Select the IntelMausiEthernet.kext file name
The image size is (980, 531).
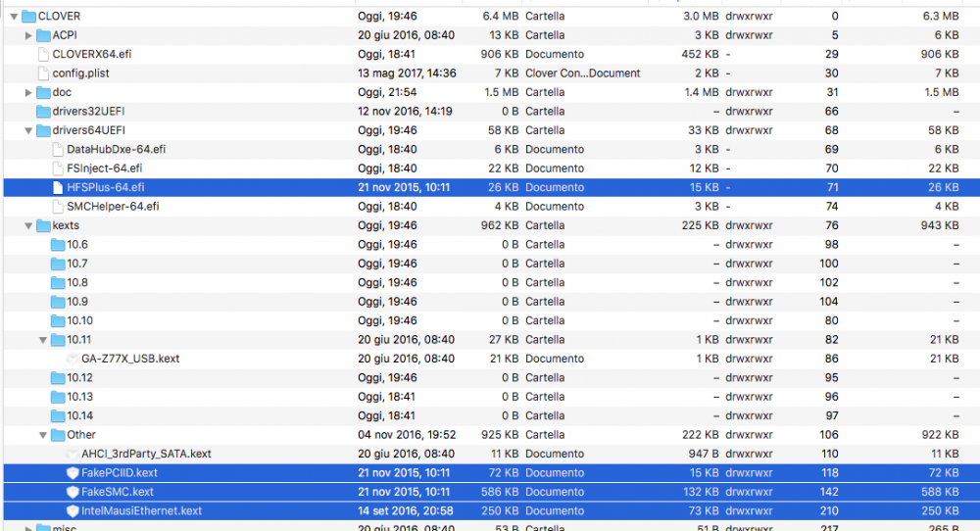(x=142, y=511)
